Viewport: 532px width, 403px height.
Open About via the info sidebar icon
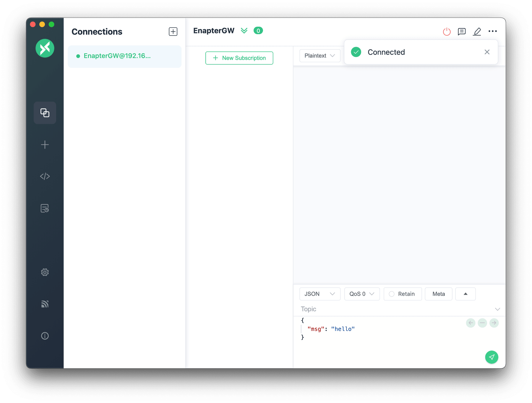(45, 336)
